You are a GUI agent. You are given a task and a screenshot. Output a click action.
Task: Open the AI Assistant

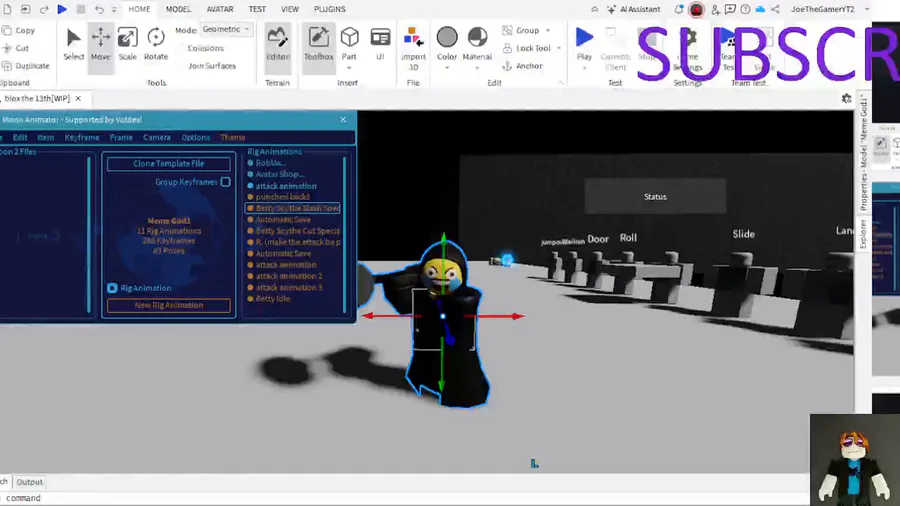(634, 9)
